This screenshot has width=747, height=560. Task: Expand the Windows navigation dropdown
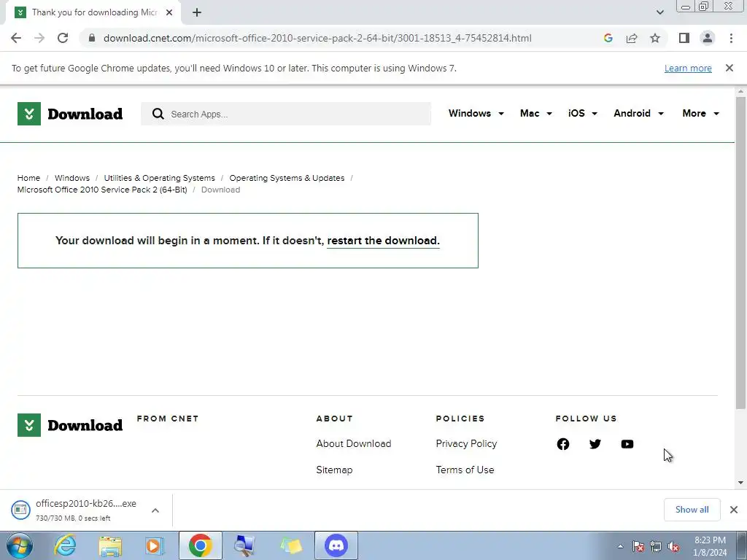point(476,113)
